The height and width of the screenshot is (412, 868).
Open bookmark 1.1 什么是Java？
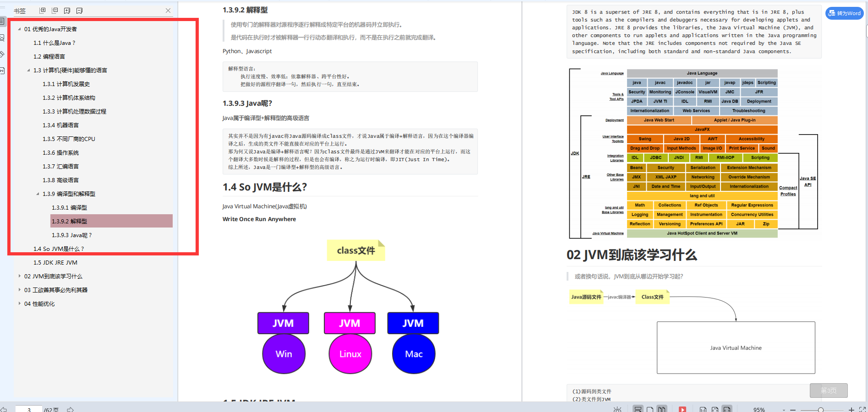pos(55,43)
